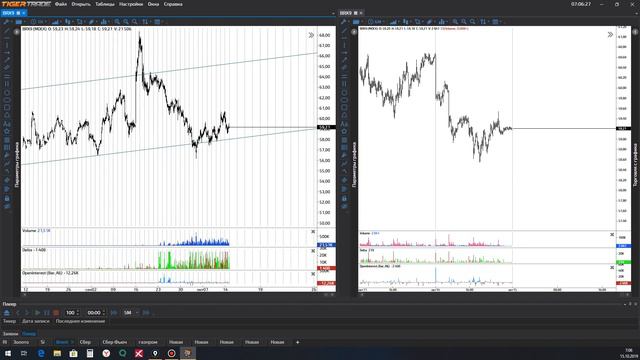Click zoom-in magnifier in left chart toolbar

coord(117,22)
